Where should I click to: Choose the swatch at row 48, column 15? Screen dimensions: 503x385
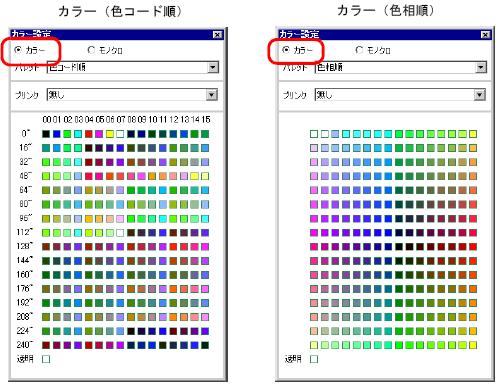205,176
